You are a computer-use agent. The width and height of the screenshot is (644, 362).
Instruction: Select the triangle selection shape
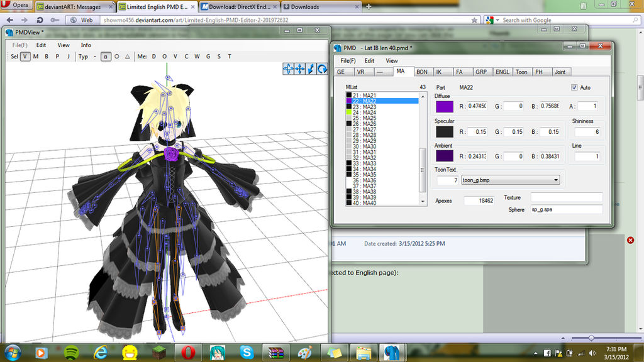coord(127,57)
